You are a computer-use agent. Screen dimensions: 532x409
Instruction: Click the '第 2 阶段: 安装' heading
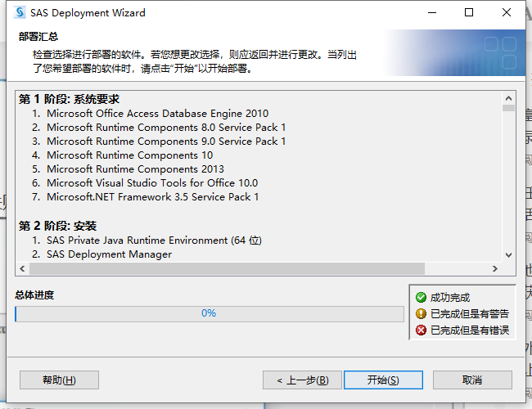pos(57,226)
